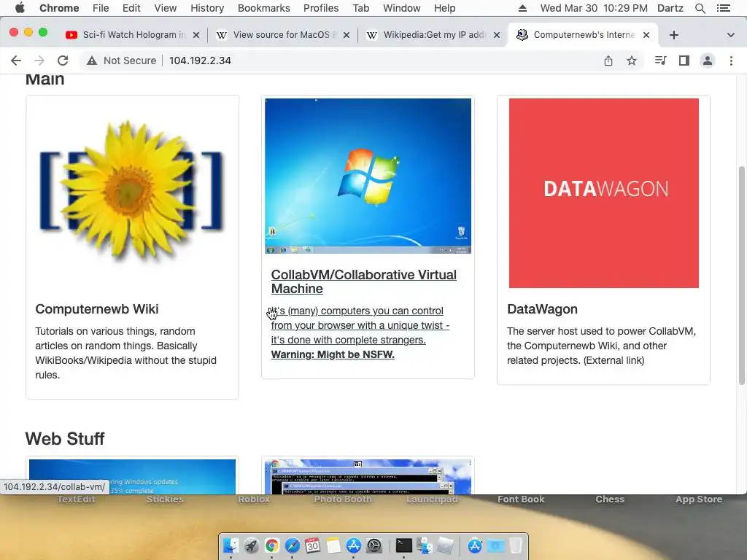Open the left App Store icon in the Dock
Viewport: 747px width, 560px height.
pyautogui.click(x=354, y=545)
